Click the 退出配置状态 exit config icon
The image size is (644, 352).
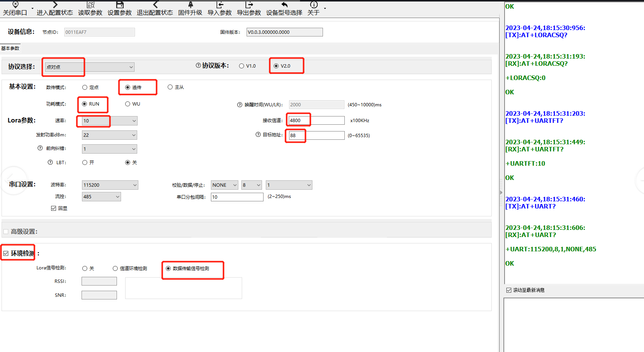pos(155,5)
